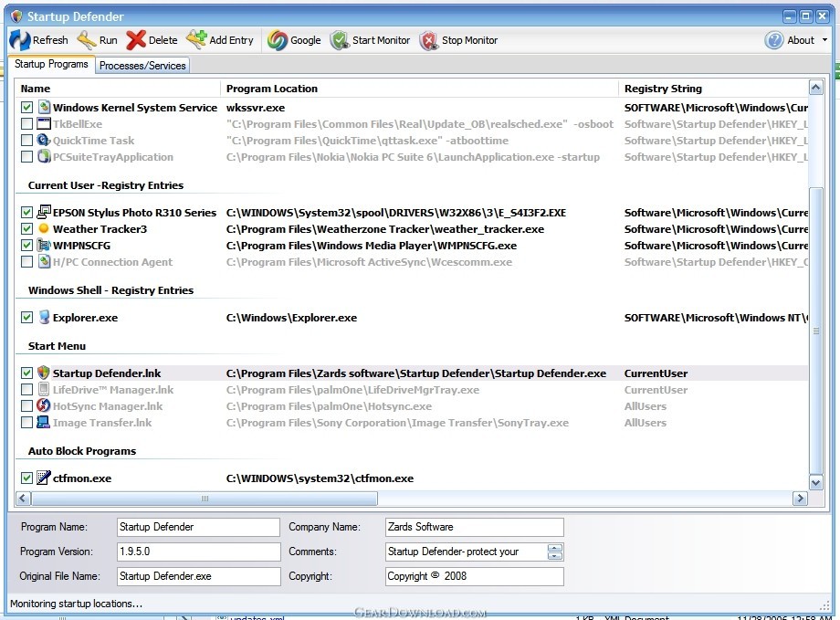Click the list's vertical scroll-down arrow
Image resolution: width=840 pixels, height=620 pixels.
[815, 483]
